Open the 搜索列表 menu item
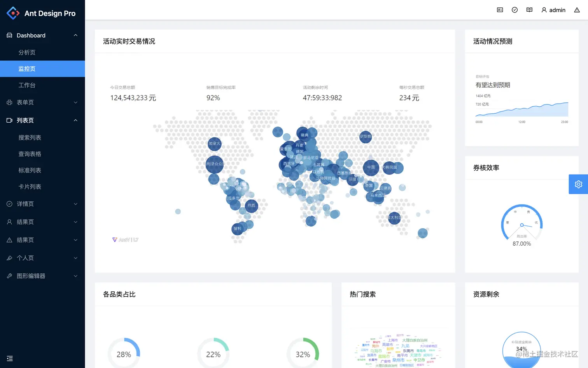 42,137
